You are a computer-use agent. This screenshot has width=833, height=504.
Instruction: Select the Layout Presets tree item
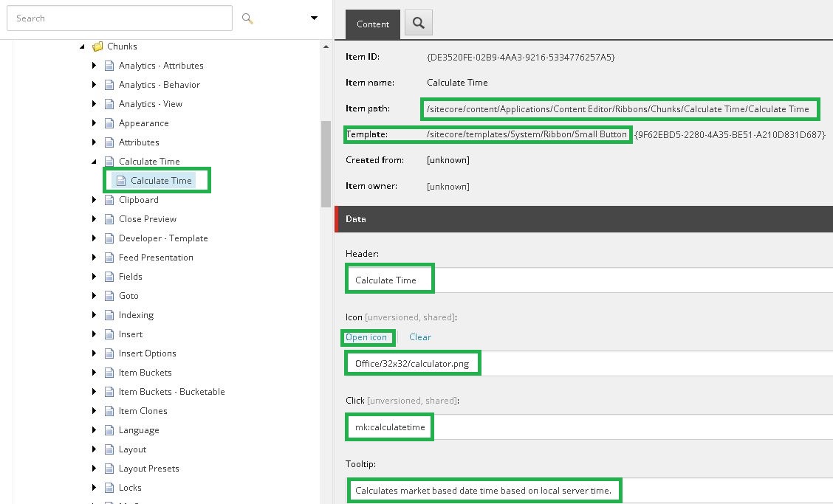click(148, 469)
